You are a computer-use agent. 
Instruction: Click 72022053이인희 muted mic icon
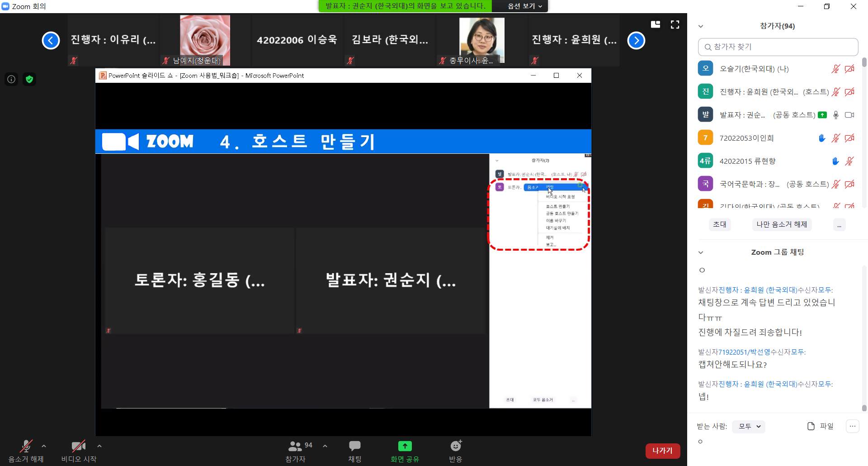click(x=835, y=138)
